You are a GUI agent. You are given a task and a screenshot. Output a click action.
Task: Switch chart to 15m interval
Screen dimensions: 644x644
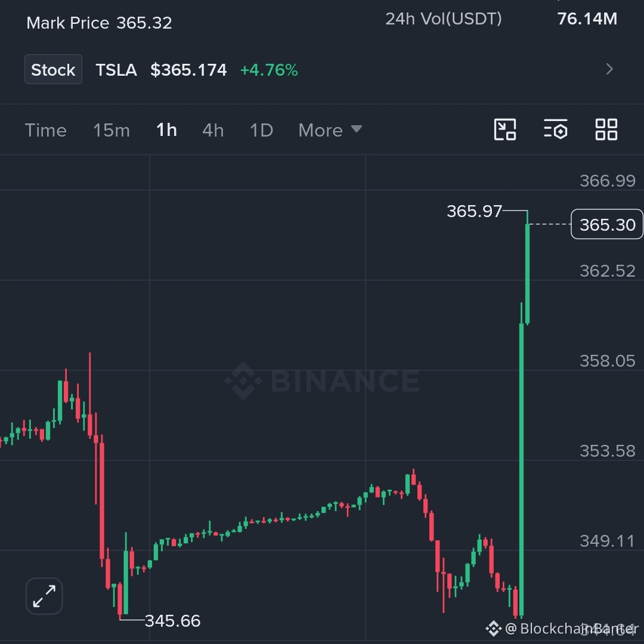112,130
